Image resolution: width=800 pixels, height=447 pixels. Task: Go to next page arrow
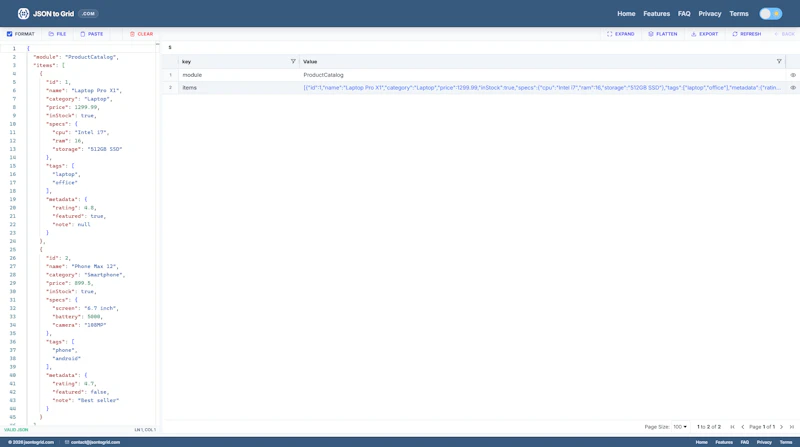781,427
